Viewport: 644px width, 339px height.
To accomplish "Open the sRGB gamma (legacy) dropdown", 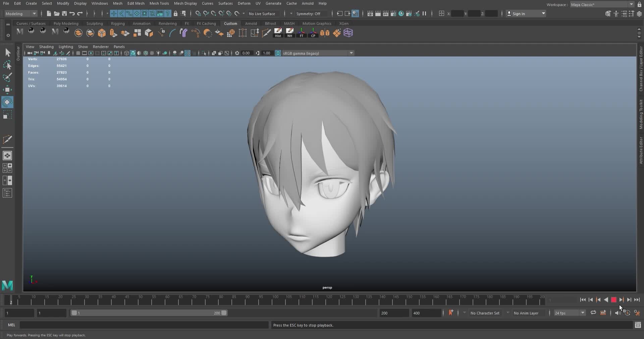I will tap(351, 53).
